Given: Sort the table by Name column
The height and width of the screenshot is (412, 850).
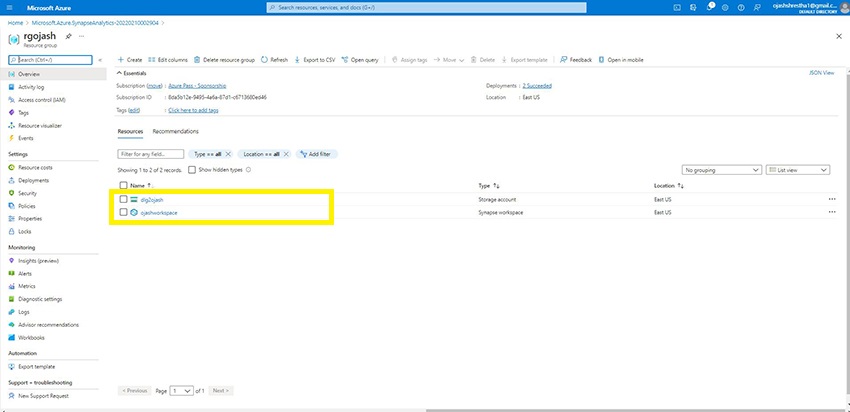Looking at the screenshot, I should 142,185.
